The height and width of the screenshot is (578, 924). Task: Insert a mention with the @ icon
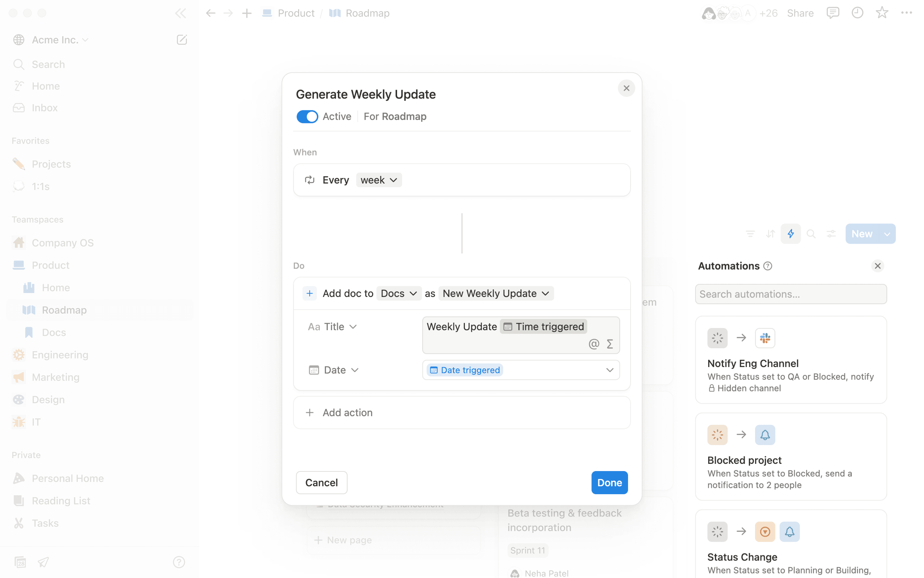[594, 344]
